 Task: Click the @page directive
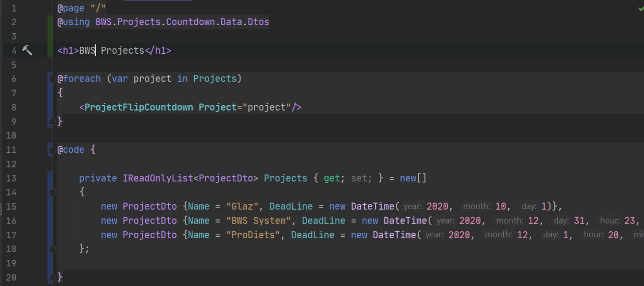pos(71,8)
